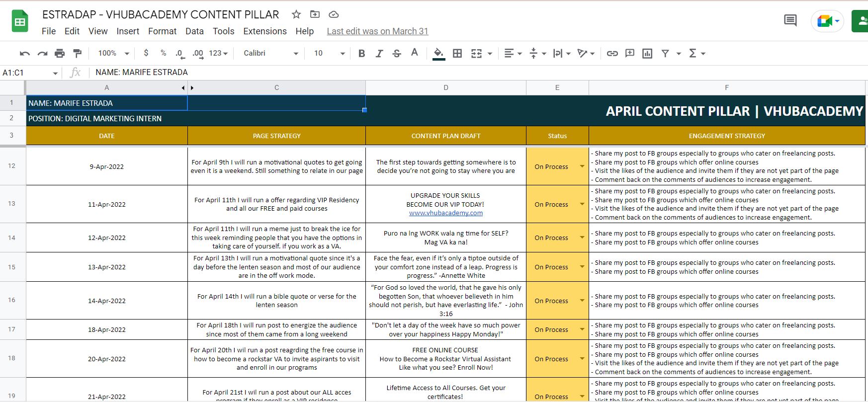Open the horizontal align dropdown

pos(513,53)
